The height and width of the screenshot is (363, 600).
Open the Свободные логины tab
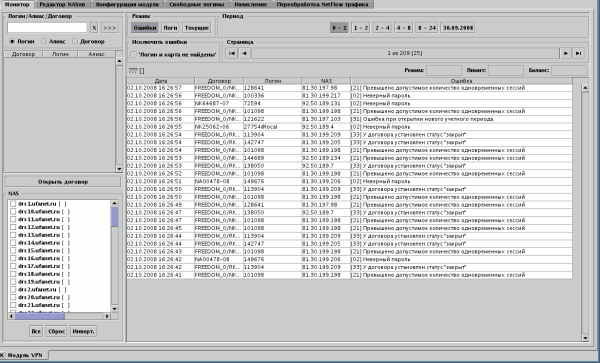coord(197,4)
